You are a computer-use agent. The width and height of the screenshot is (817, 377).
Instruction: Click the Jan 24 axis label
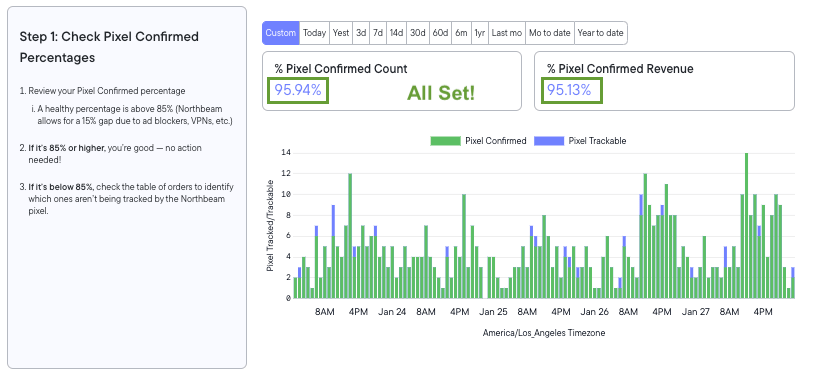pos(392,312)
